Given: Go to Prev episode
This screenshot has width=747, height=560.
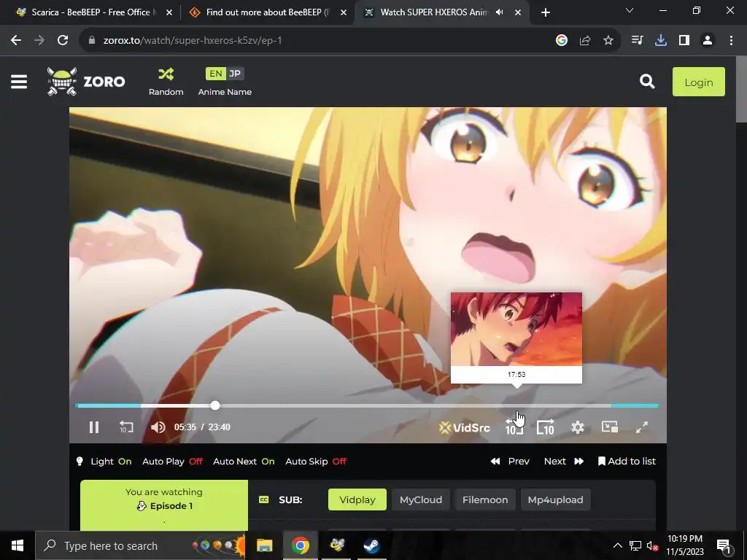Looking at the screenshot, I should pos(510,461).
